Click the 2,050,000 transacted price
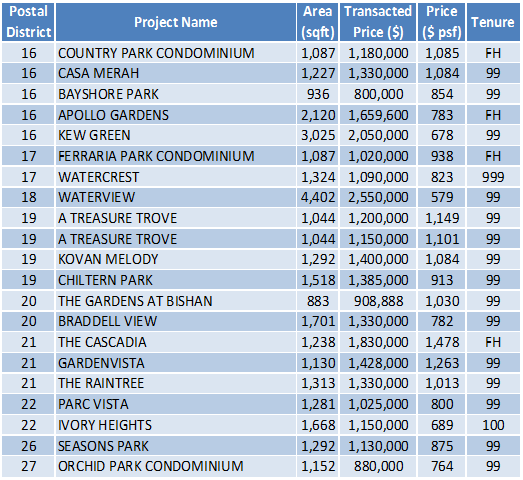This screenshot has width=523, height=480. 378,135
